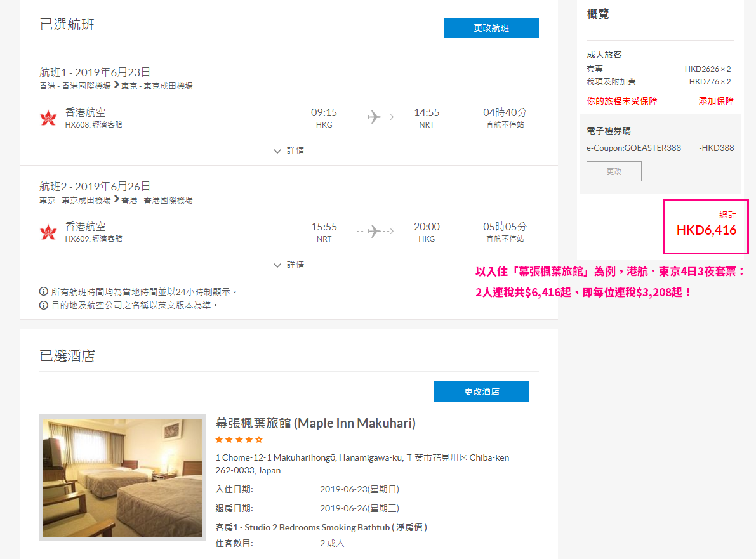Open the Maple Inn Makuhari room photo

123,478
